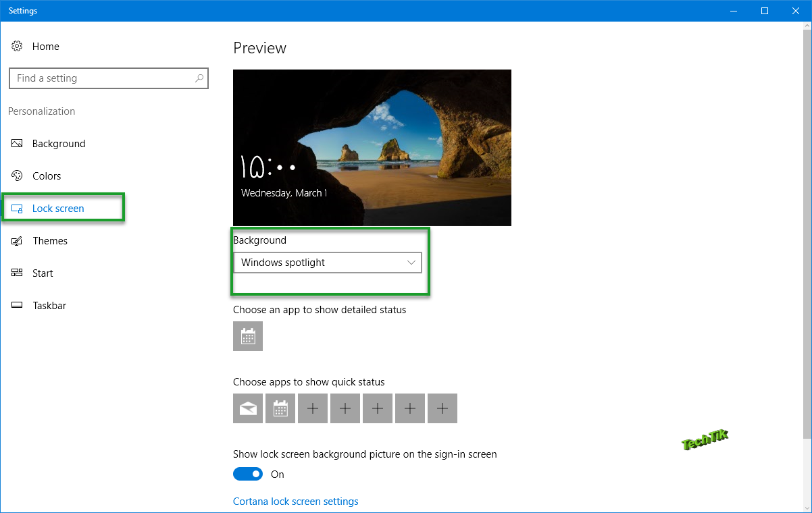Viewport: 812px width, 513px height.
Task: Click the Calendar detailed status app icon
Action: coord(248,336)
